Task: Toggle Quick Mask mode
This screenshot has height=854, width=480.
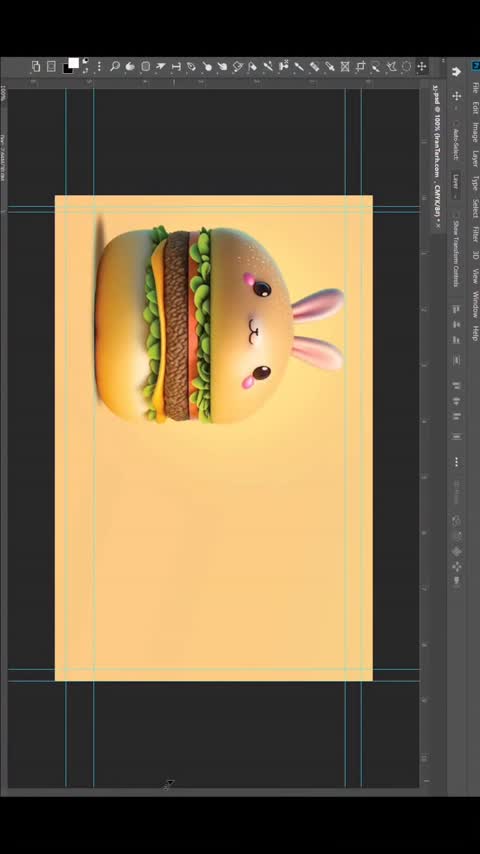Action: [x=51, y=66]
